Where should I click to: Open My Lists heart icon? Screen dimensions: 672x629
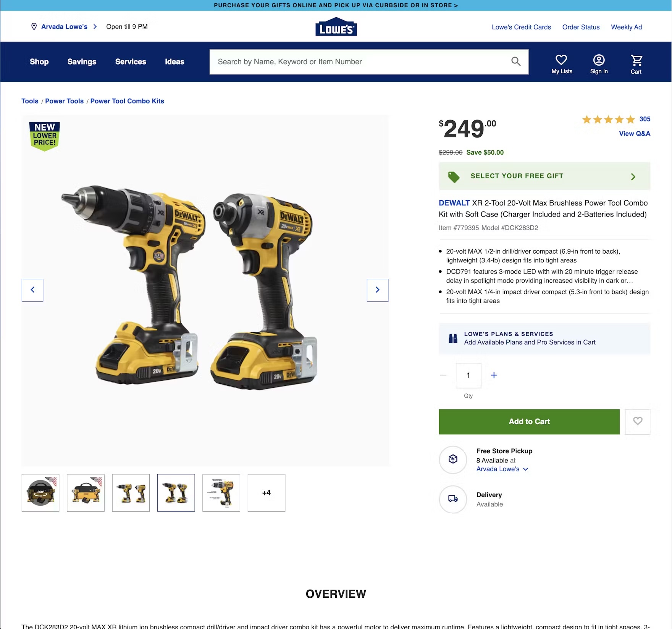[561, 60]
